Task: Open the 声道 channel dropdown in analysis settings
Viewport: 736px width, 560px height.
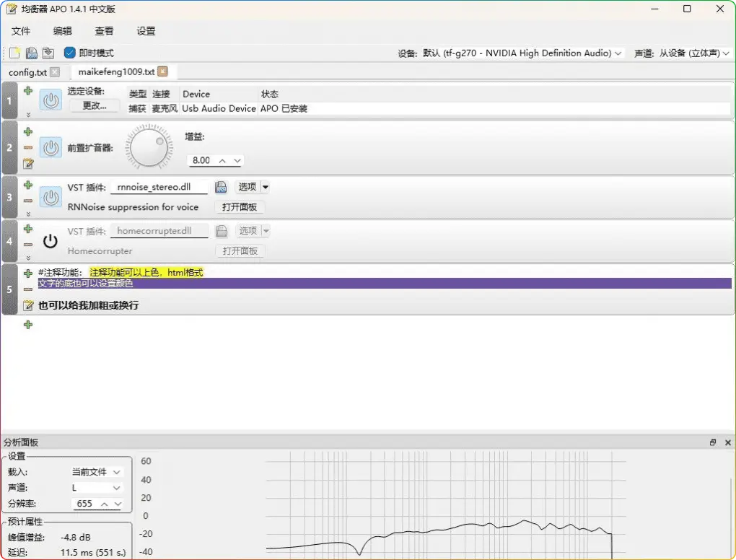Action: click(x=96, y=488)
